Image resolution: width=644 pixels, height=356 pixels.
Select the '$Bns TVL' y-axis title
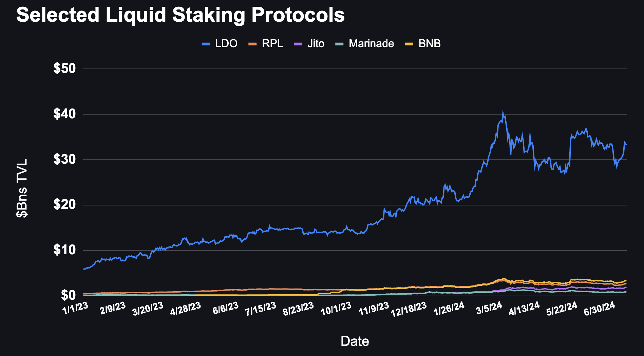[x=23, y=188]
